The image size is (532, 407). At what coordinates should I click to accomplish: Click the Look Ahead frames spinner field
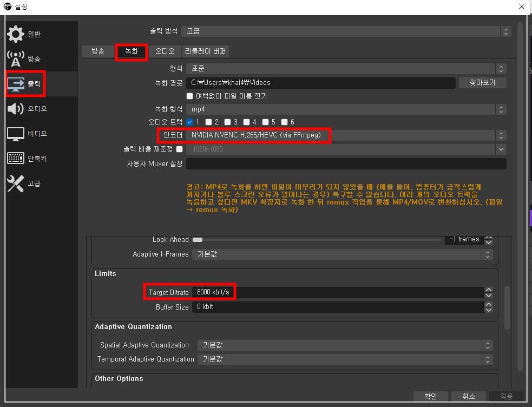click(x=464, y=239)
